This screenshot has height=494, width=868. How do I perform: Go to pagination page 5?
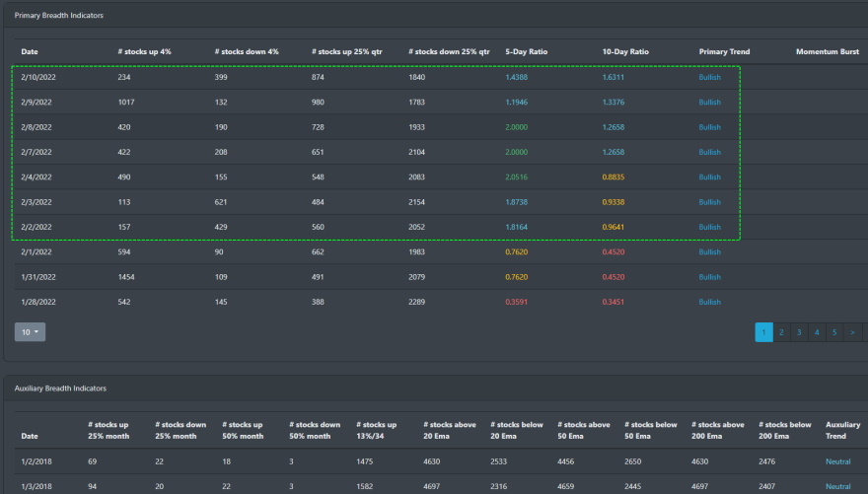tap(834, 332)
